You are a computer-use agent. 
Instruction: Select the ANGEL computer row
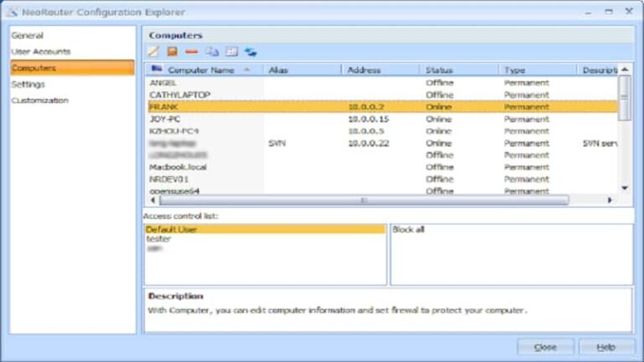382,83
